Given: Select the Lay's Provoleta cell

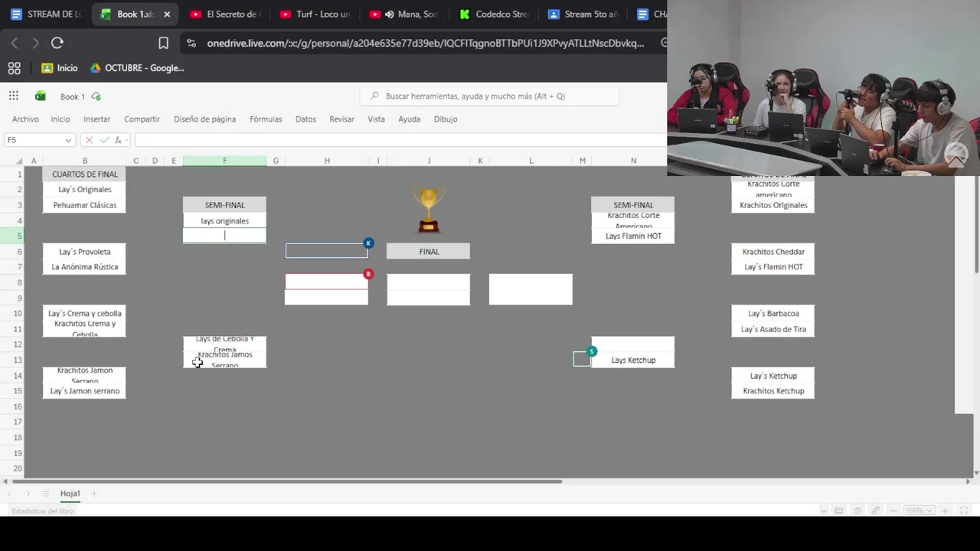Looking at the screenshot, I should coord(84,252).
